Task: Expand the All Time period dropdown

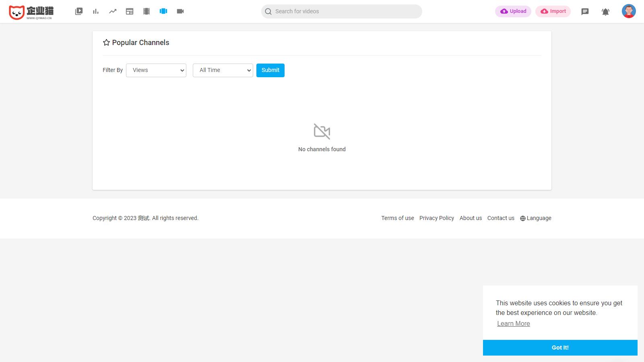Action: pyautogui.click(x=223, y=70)
